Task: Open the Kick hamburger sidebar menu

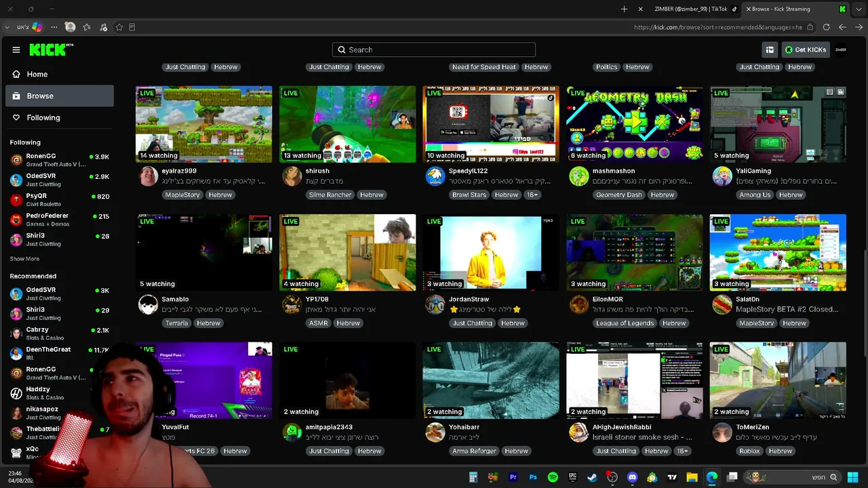Action: [16, 49]
